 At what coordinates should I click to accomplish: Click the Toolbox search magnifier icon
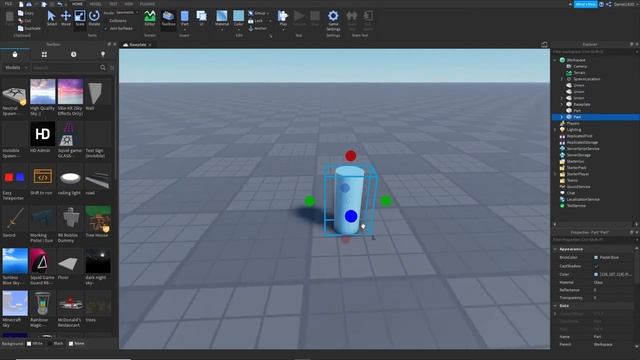pos(103,67)
